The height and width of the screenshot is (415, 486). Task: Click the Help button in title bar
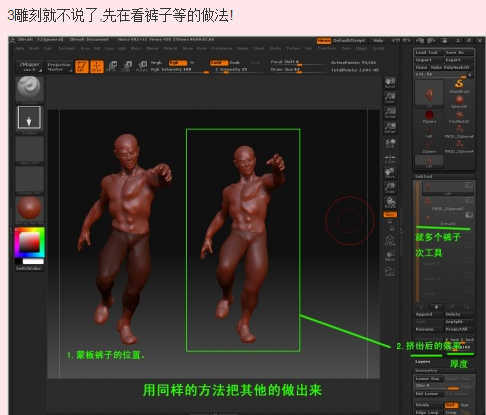[378, 41]
